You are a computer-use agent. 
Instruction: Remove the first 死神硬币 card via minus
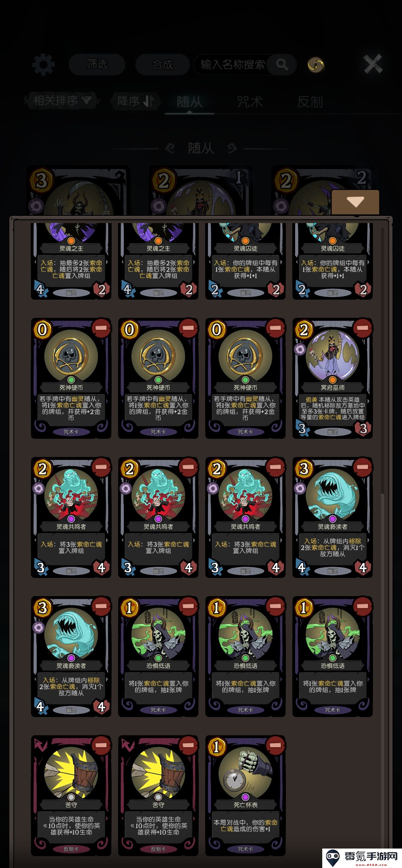click(101, 327)
